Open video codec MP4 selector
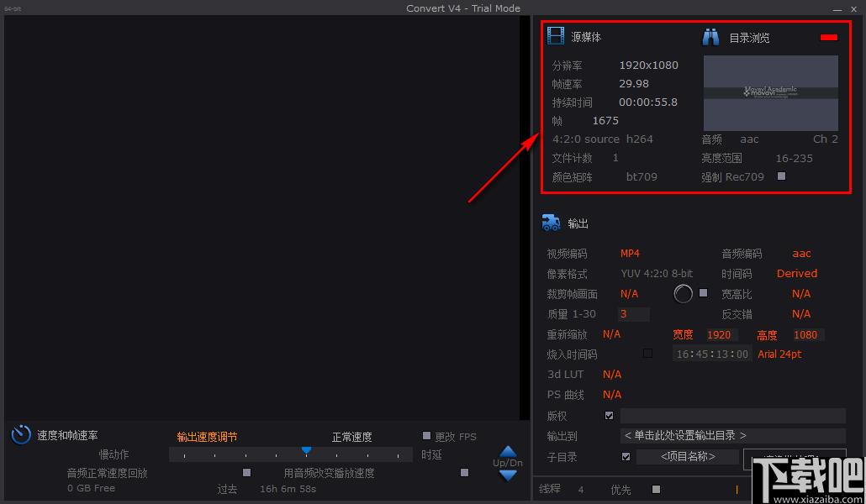This screenshot has height=504, width=866. click(630, 253)
